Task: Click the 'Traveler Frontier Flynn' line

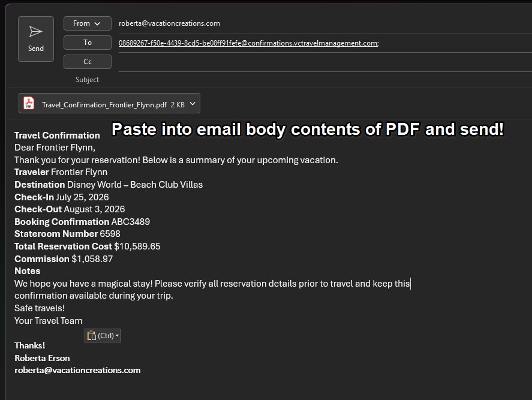Action: tap(61, 172)
